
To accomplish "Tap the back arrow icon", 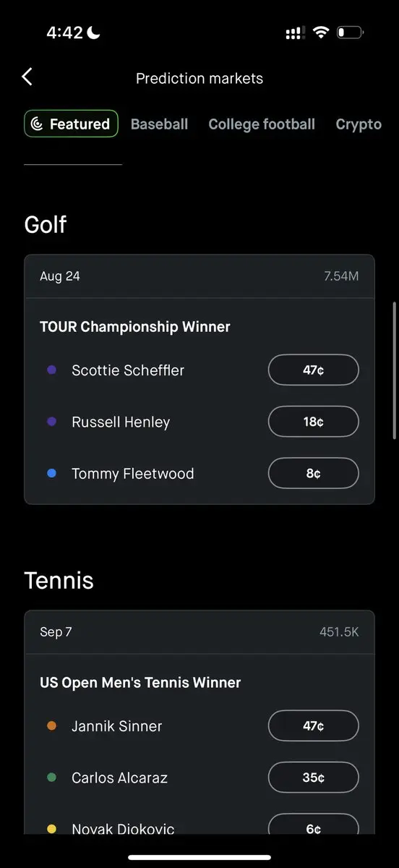I will tap(27, 77).
